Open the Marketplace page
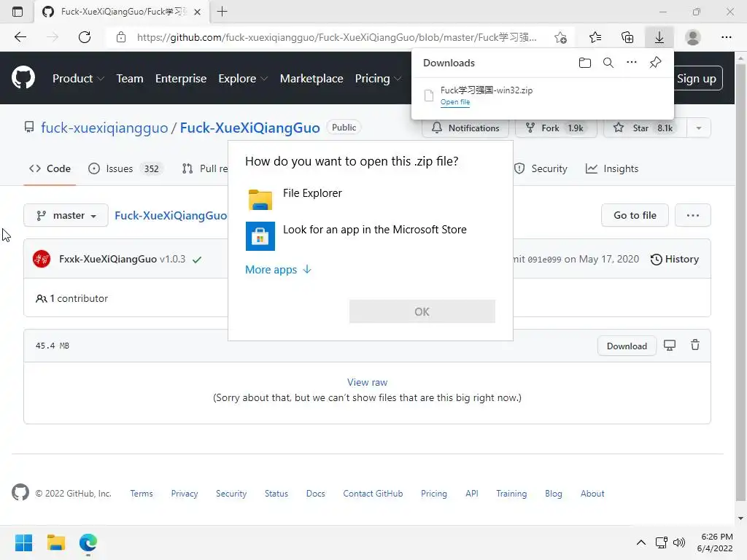The image size is (747, 560). (x=311, y=79)
